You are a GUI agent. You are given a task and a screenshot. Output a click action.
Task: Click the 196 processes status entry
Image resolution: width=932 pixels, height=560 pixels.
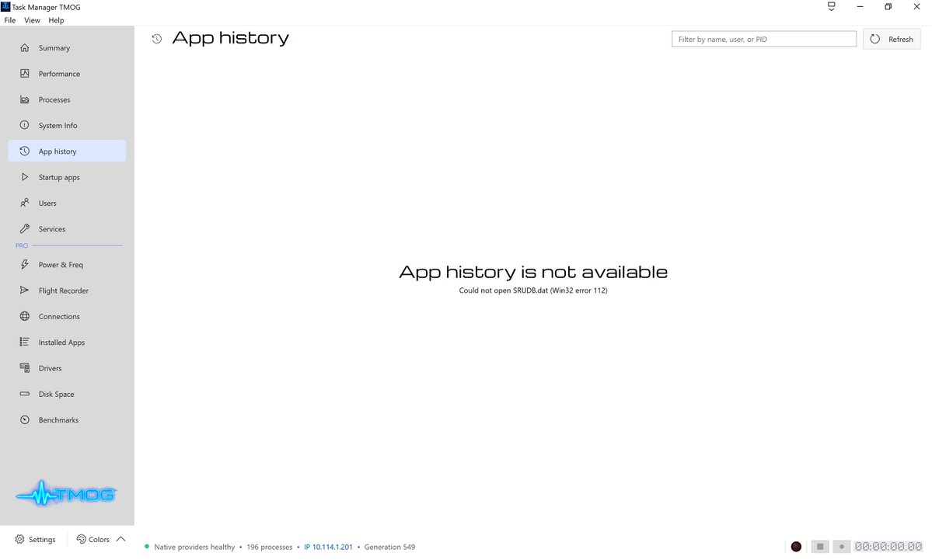click(x=269, y=547)
